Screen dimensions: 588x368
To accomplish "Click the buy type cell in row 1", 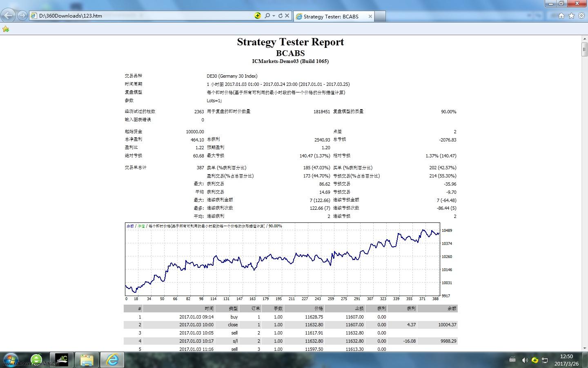I will 234,317.
